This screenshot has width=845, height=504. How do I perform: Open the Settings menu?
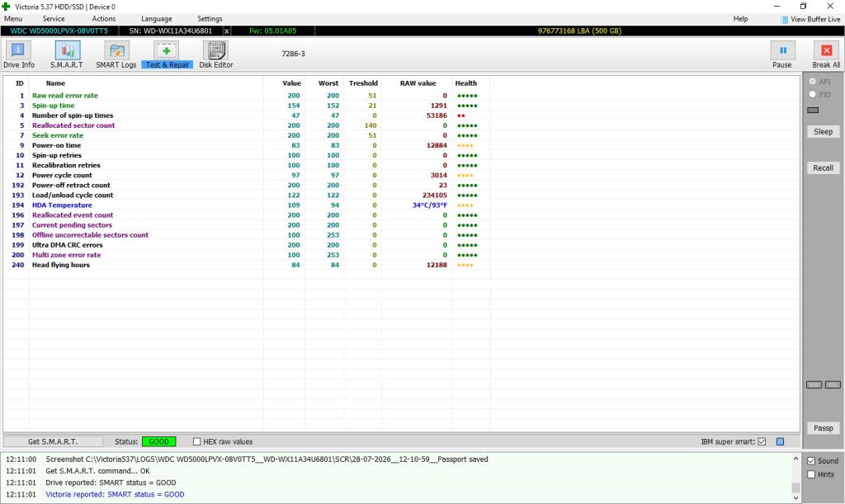(x=210, y=19)
